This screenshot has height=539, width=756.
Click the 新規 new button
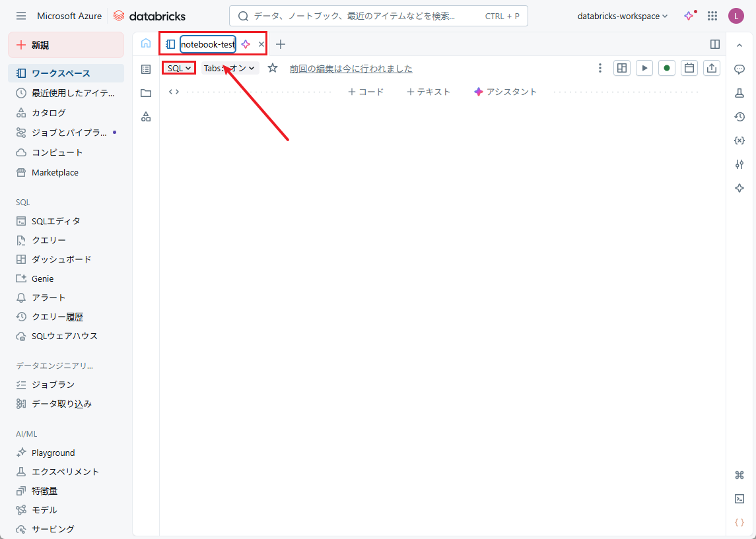66,45
